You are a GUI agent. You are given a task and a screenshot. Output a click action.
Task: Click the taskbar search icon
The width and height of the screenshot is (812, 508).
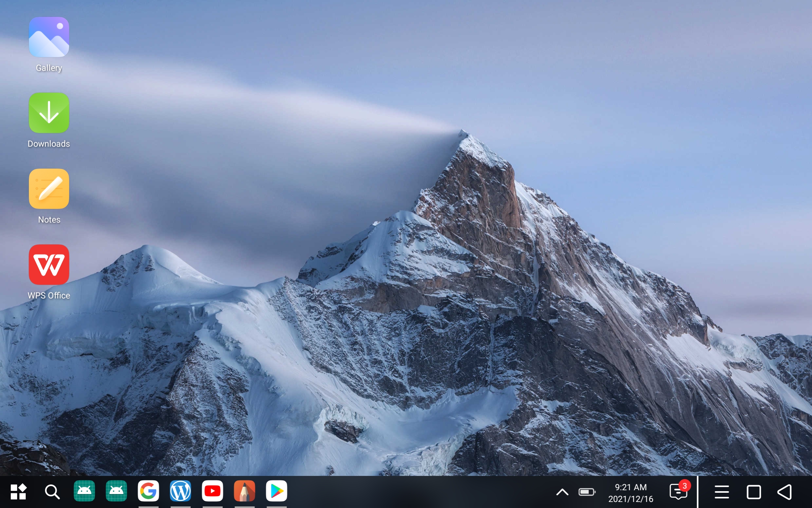coord(52,491)
